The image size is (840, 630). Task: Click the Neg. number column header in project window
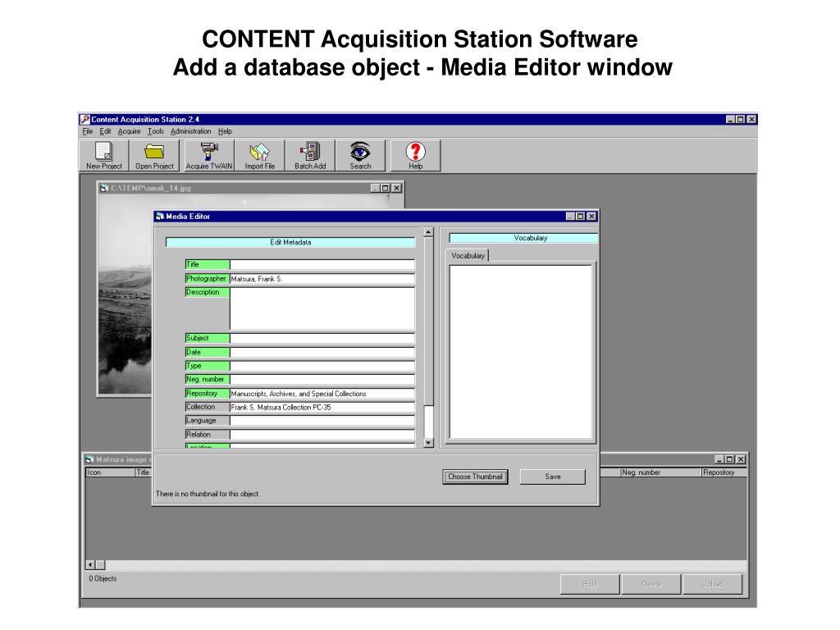click(x=660, y=472)
